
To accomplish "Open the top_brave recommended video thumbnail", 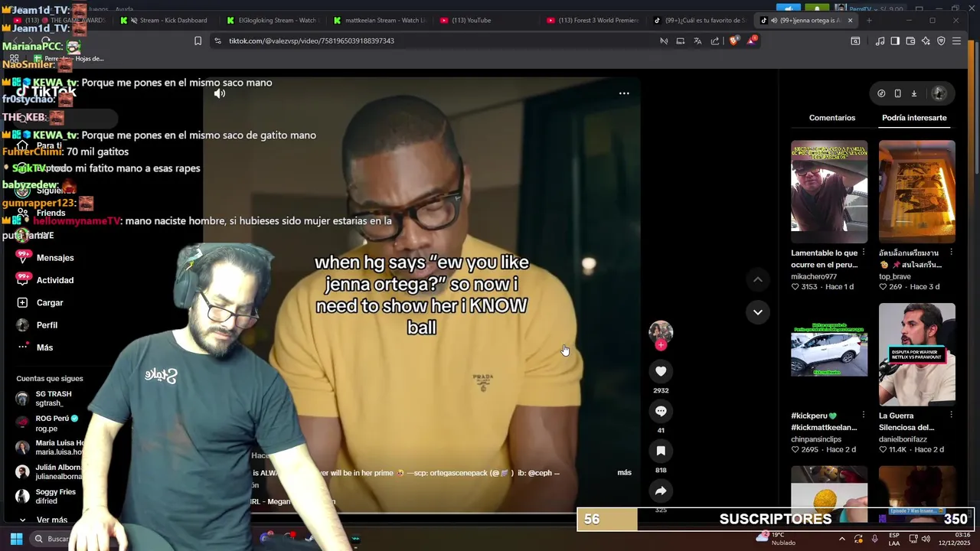I will (916, 191).
